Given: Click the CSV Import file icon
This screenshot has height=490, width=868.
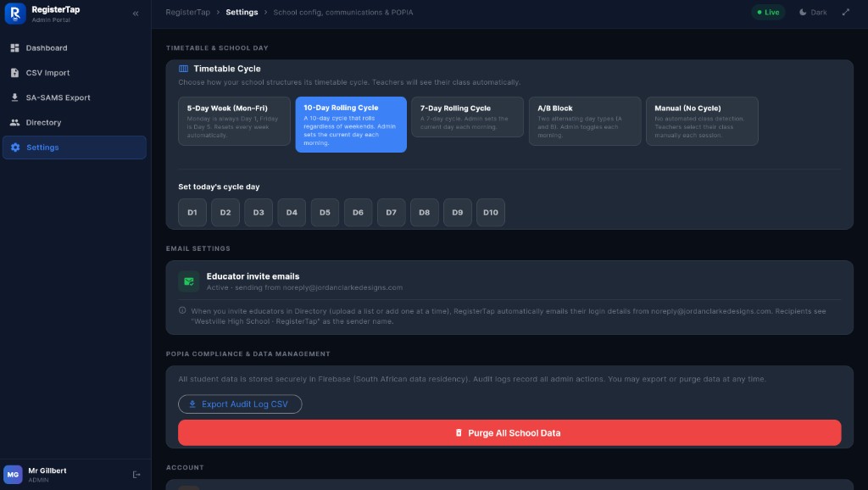Looking at the screenshot, I should tap(15, 73).
